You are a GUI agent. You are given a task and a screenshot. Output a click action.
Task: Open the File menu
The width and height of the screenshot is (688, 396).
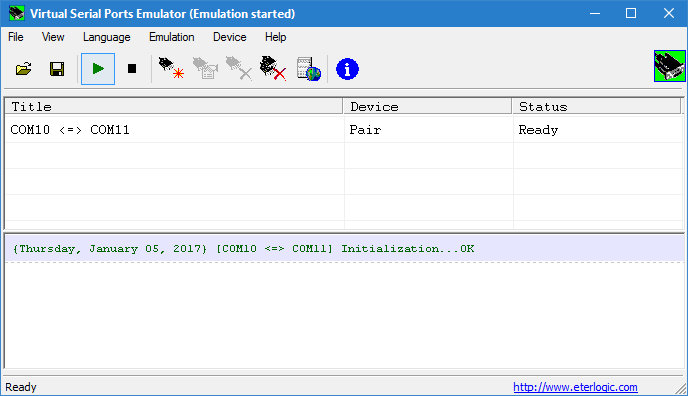tap(16, 37)
